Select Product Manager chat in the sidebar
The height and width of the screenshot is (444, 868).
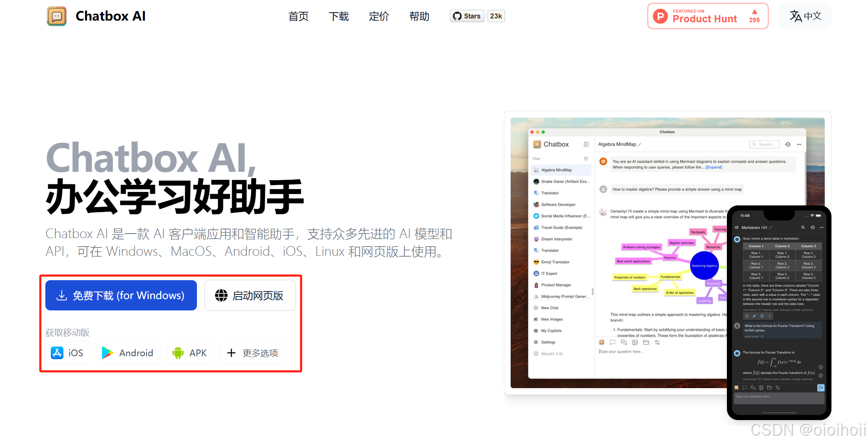click(561, 285)
